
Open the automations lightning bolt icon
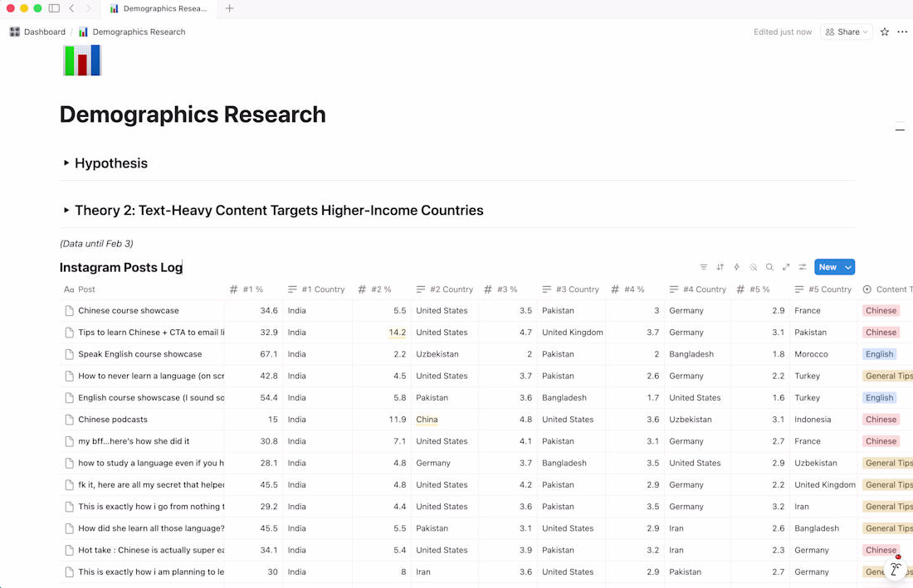(x=736, y=267)
